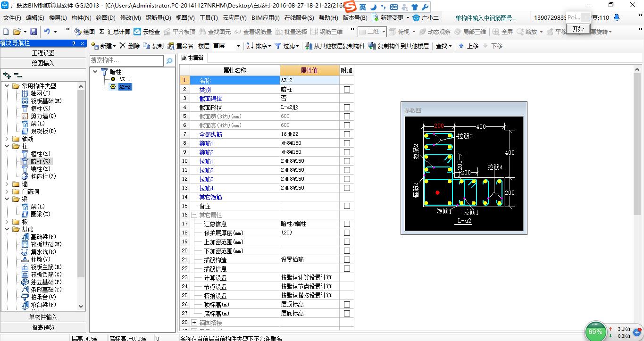Viewport: 644px width, 341px height.
Task: Click the Sogou input method S icon
Action: click(x=350, y=7)
